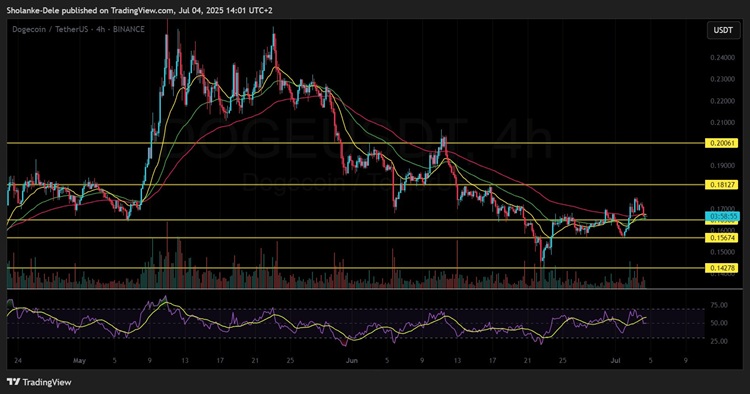The image size is (750, 394).
Task: Click the 03:58:55 candle countdown label
Action: coord(722,217)
